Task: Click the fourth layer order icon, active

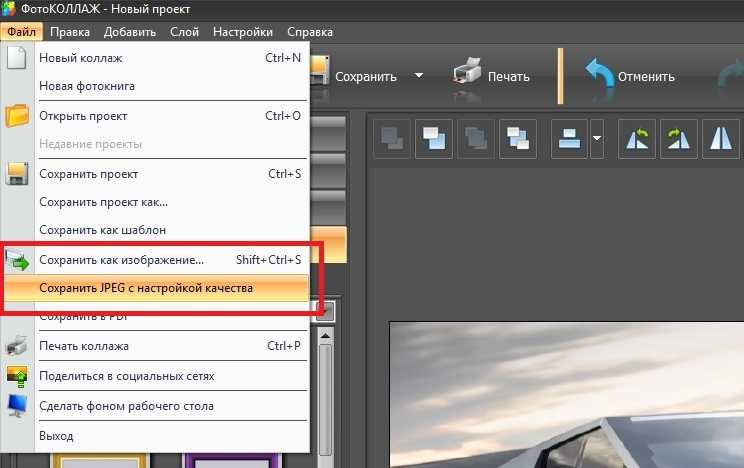Action: (x=518, y=139)
